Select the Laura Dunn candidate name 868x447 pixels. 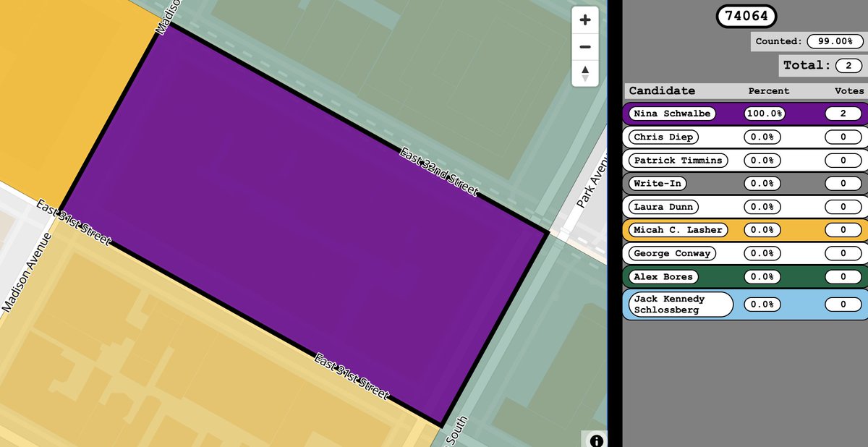(x=663, y=206)
